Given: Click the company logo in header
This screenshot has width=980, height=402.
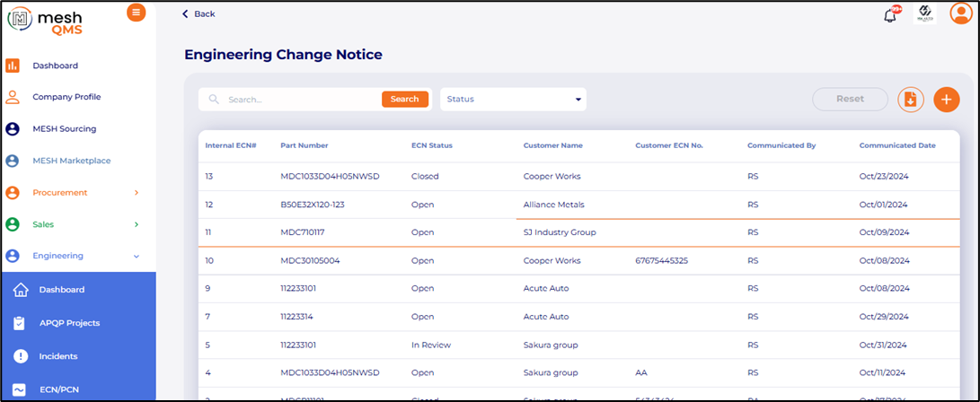Looking at the screenshot, I should (x=925, y=14).
